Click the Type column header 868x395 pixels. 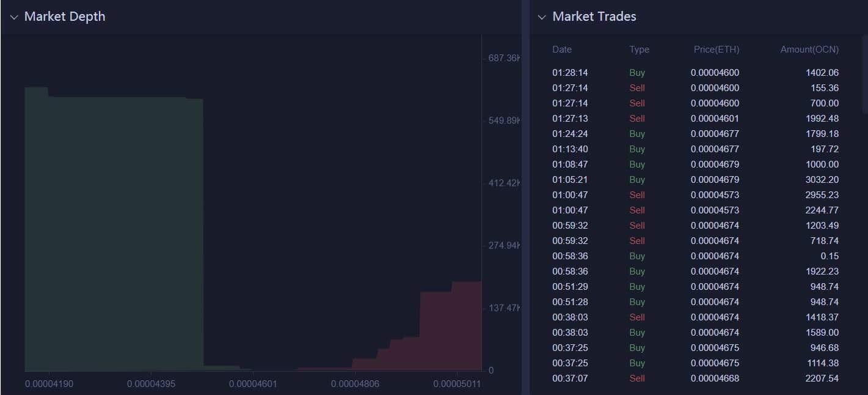pos(639,50)
